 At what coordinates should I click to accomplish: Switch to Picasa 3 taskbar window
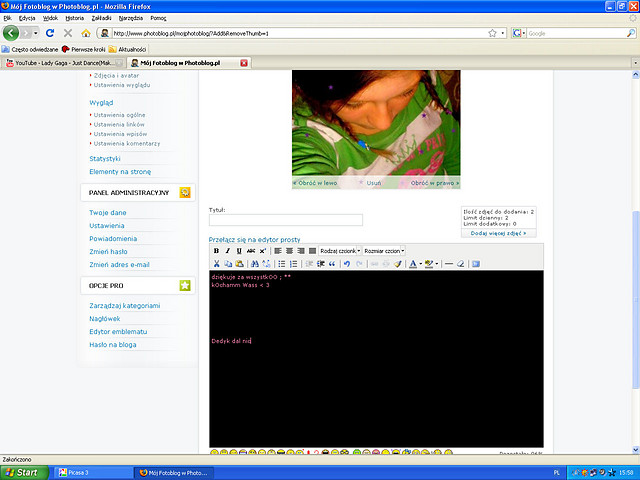93,473
